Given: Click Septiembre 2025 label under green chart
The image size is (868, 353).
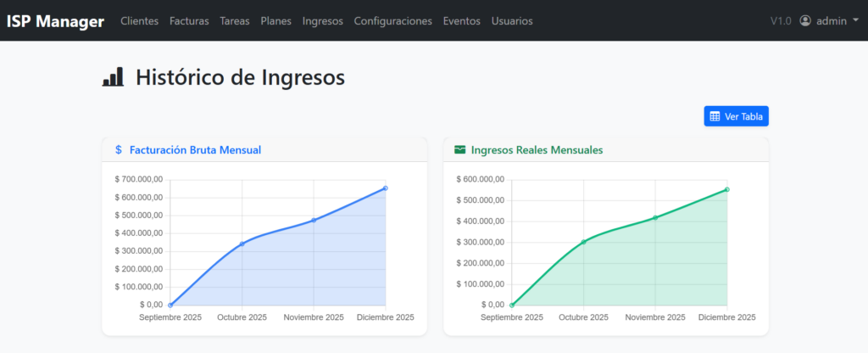Looking at the screenshot, I should coord(511,317).
